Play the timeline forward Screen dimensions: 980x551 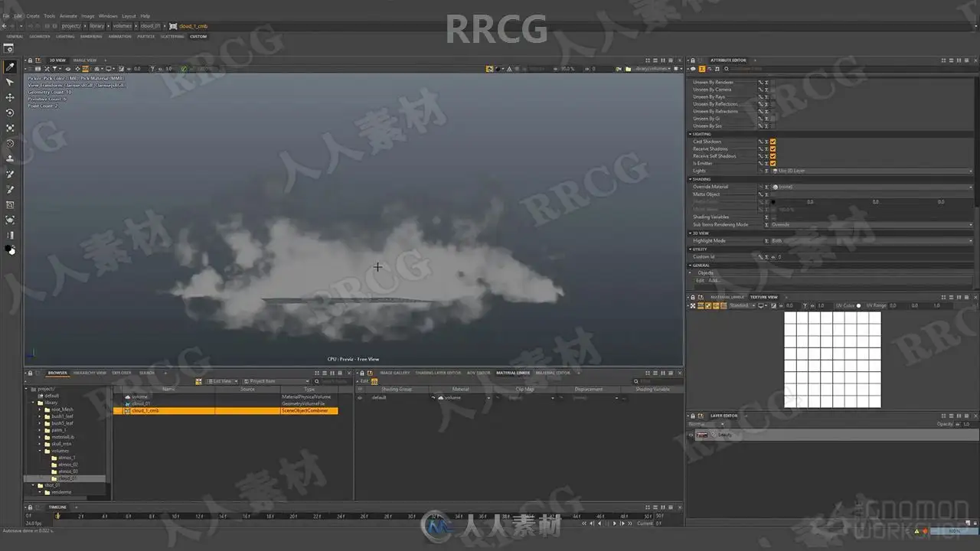[614, 523]
